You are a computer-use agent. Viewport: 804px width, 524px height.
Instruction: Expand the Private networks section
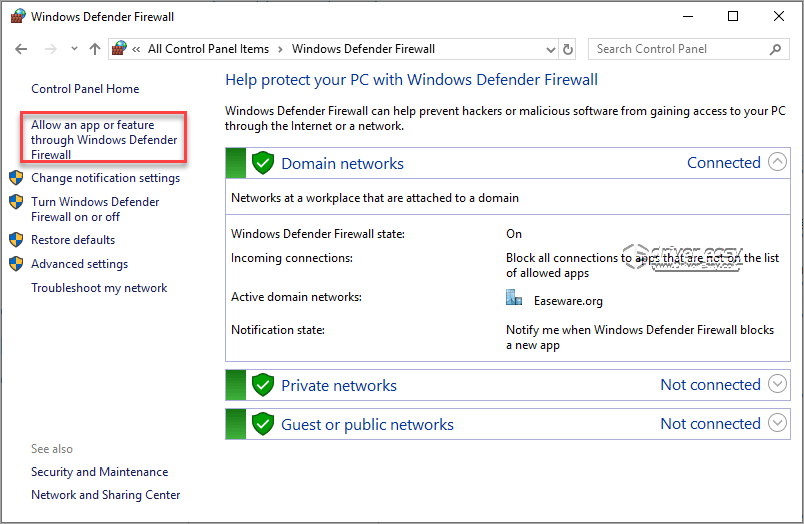(777, 384)
